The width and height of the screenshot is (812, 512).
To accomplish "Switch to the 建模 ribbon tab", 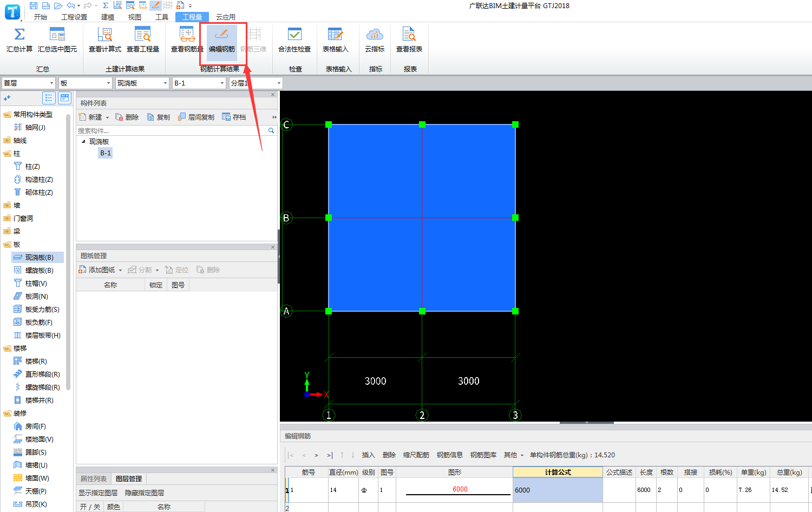I will pos(108,17).
